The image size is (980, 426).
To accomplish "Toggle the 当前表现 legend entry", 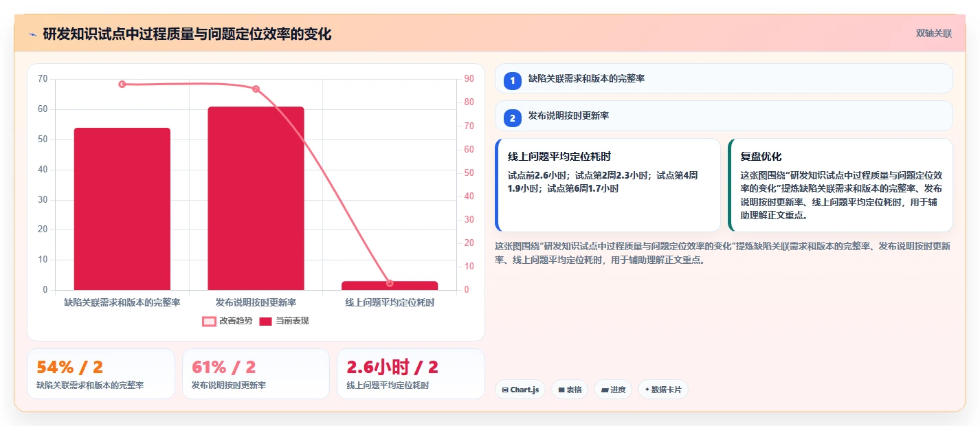I will (x=284, y=321).
